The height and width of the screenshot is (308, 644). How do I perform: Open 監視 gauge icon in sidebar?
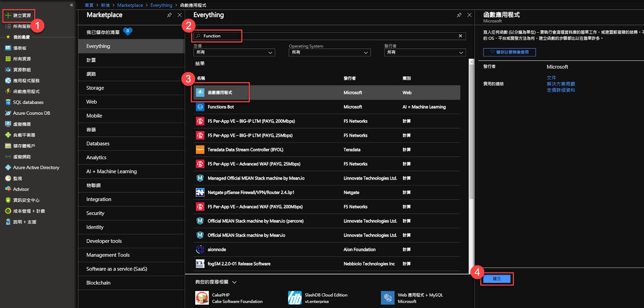(x=8, y=179)
